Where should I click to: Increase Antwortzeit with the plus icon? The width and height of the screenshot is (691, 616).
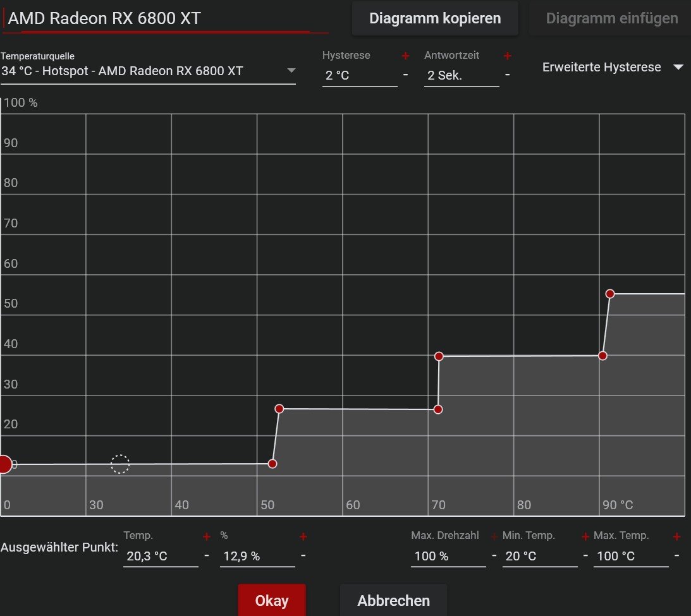pyautogui.click(x=507, y=56)
